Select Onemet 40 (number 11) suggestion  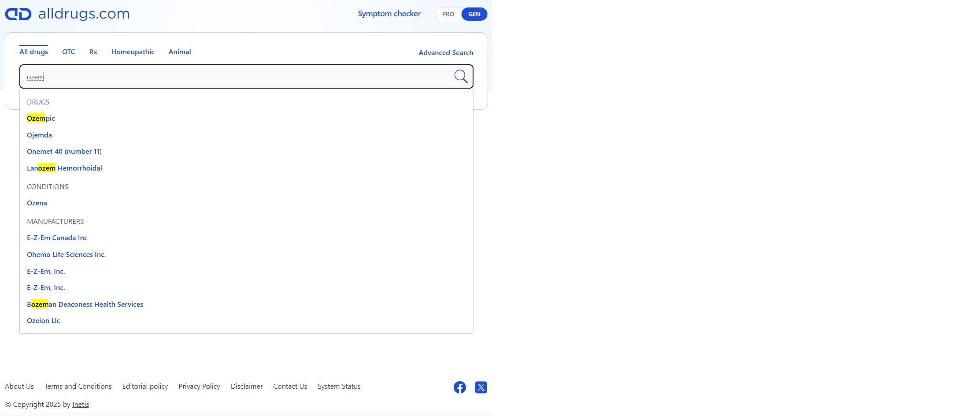tap(64, 151)
